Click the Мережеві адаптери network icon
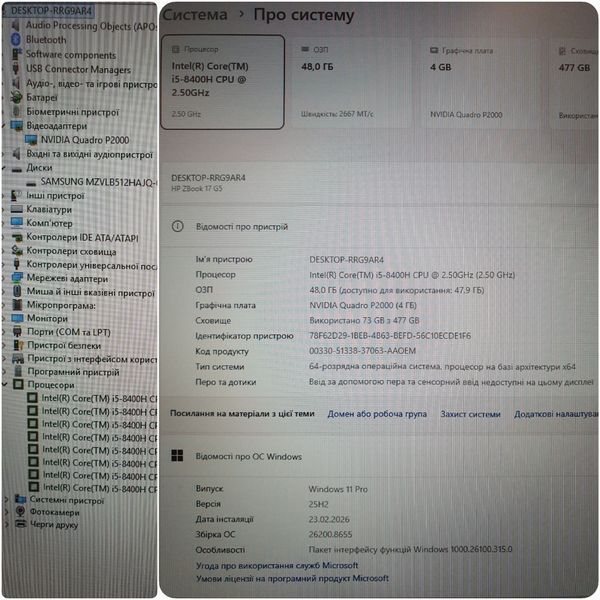 17,278
